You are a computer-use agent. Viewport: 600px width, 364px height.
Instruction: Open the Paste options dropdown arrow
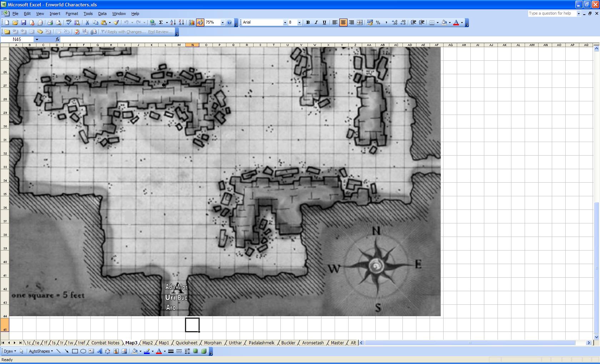(x=110, y=22)
